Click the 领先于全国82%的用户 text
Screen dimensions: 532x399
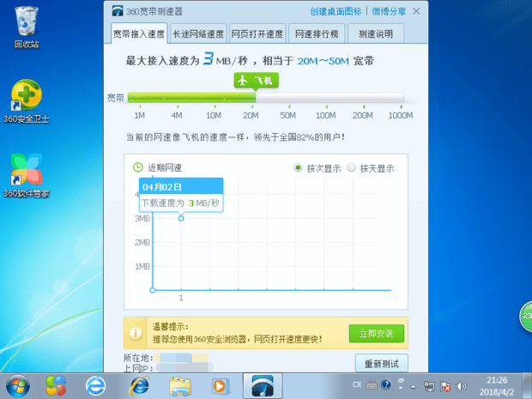(x=298, y=137)
